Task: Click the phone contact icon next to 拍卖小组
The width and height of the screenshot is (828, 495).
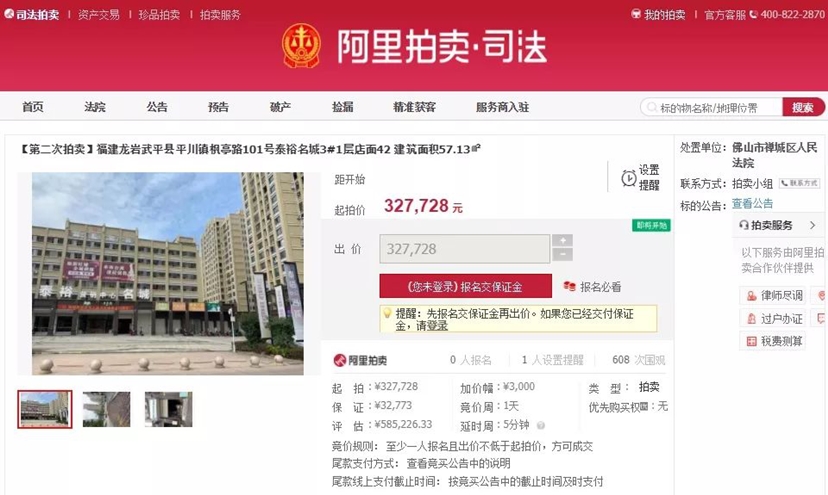Action: (799, 183)
